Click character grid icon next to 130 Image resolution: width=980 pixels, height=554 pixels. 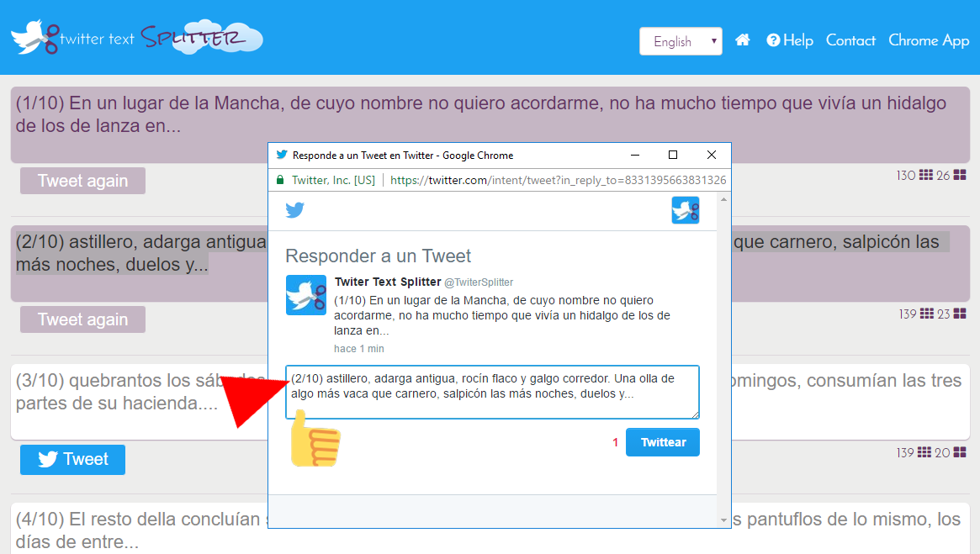click(x=925, y=175)
